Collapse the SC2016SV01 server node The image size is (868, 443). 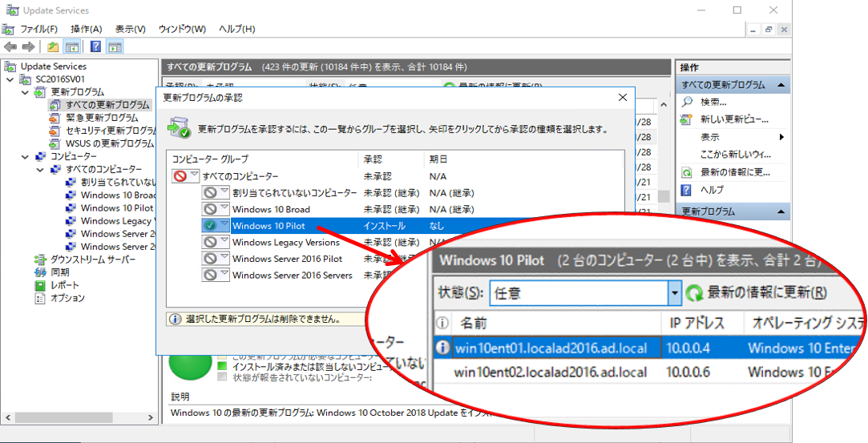tap(10, 79)
